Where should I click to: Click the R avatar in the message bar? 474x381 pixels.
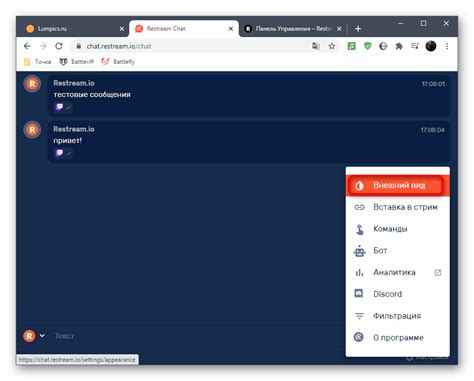coord(29,336)
